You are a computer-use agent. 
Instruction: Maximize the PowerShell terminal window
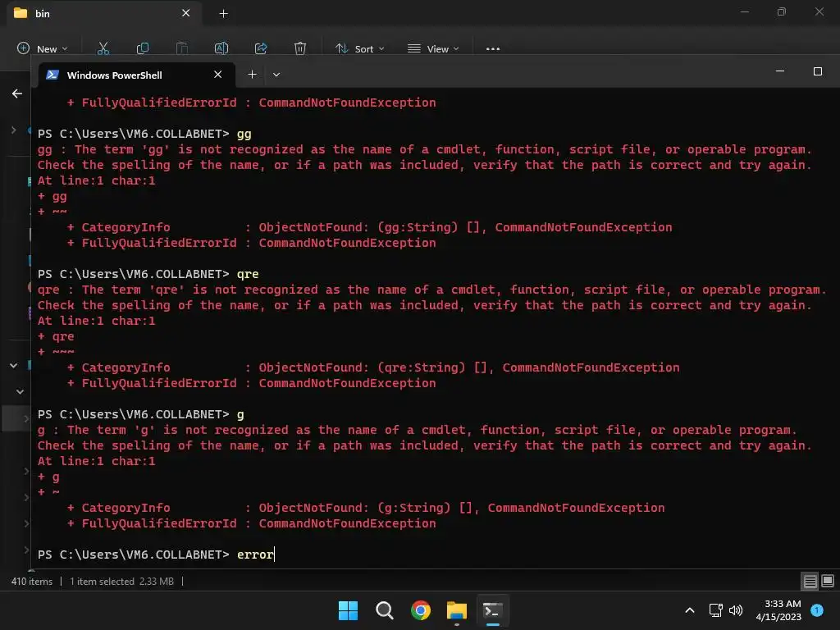click(x=818, y=71)
